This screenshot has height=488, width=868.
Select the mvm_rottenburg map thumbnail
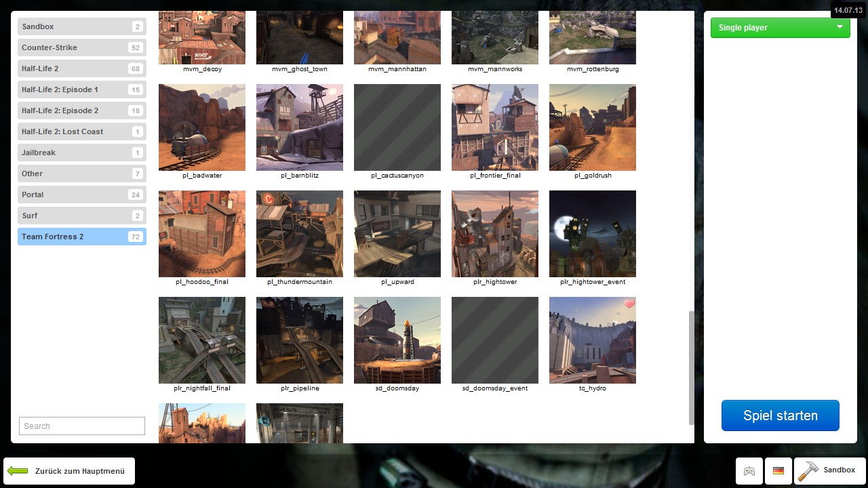[593, 37]
